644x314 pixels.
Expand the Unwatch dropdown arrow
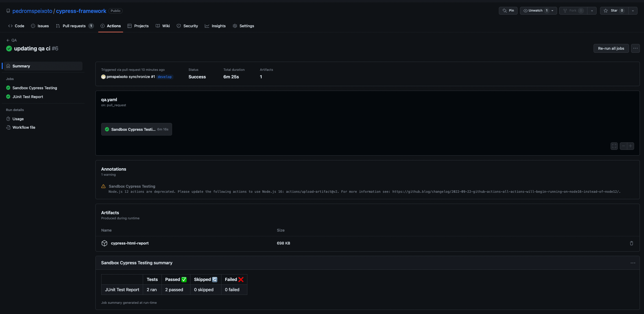click(x=553, y=11)
